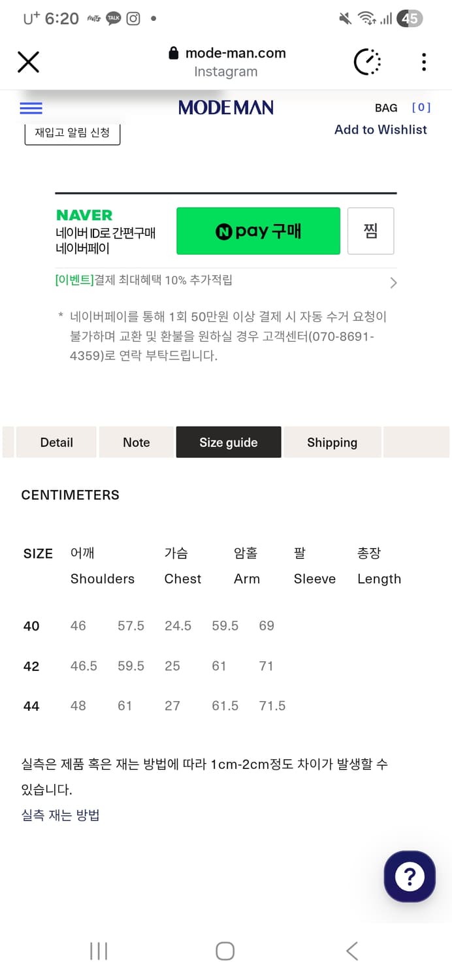Toggle restock alert via 재입고 알림 신청

[x=72, y=131]
